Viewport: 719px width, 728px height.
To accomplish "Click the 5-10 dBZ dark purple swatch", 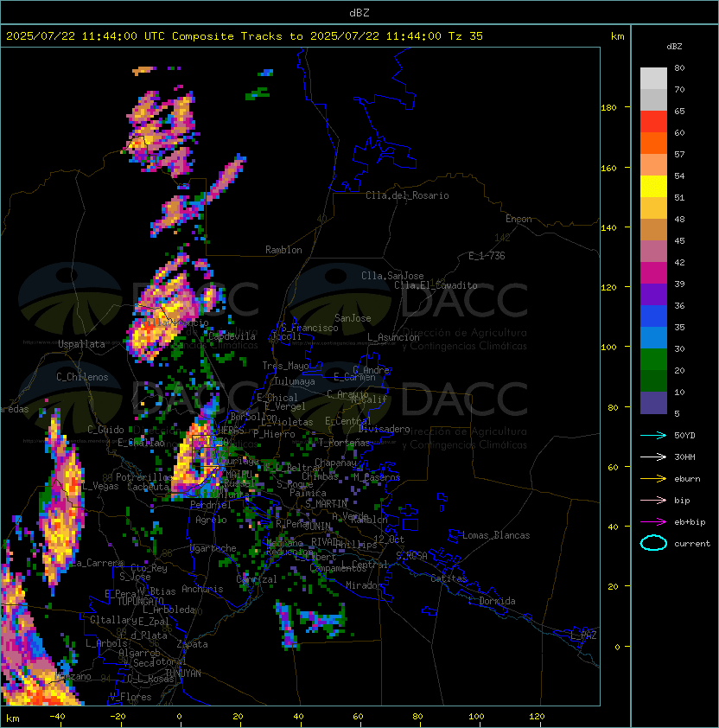I will [653, 403].
